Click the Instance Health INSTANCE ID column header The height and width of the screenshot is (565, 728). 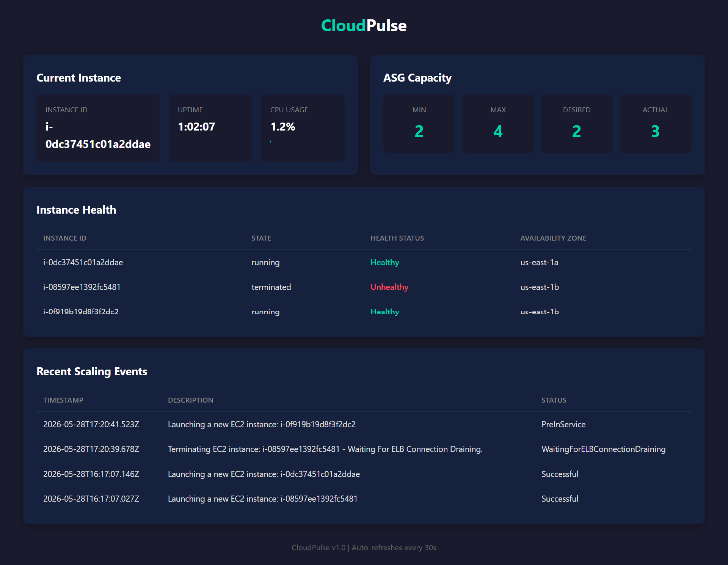65,238
